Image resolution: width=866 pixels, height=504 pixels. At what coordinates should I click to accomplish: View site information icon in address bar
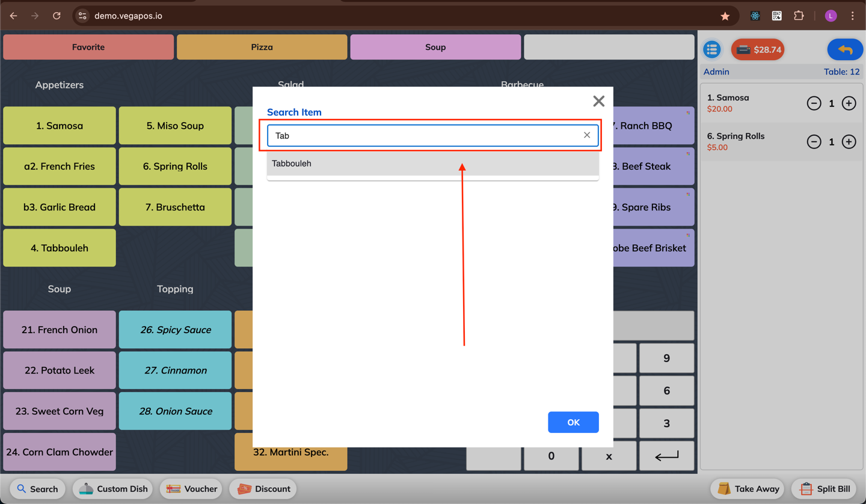[82, 16]
